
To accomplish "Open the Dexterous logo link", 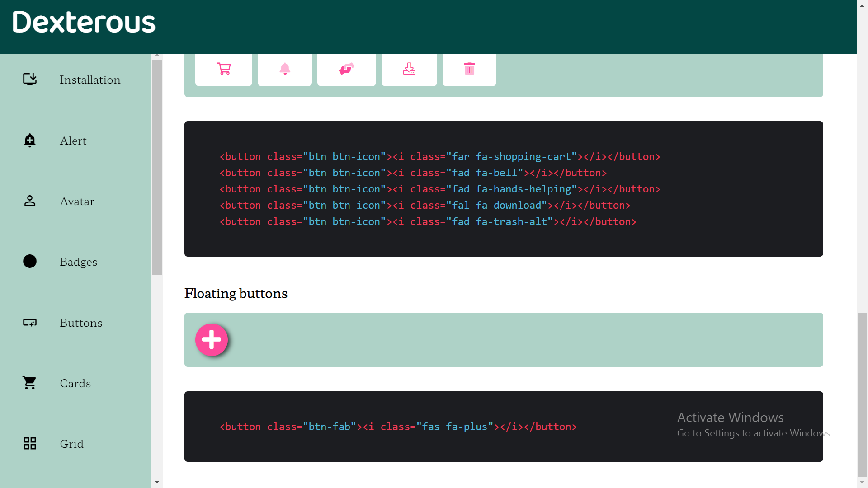I will pyautogui.click(x=83, y=22).
